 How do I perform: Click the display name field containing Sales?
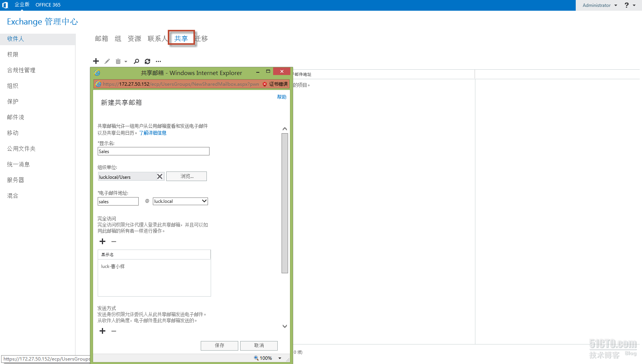click(154, 151)
